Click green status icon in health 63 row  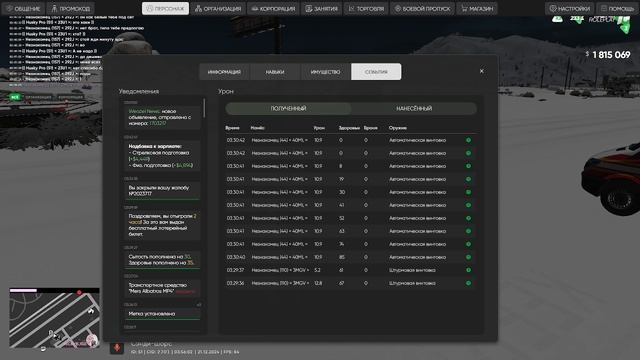click(x=469, y=231)
